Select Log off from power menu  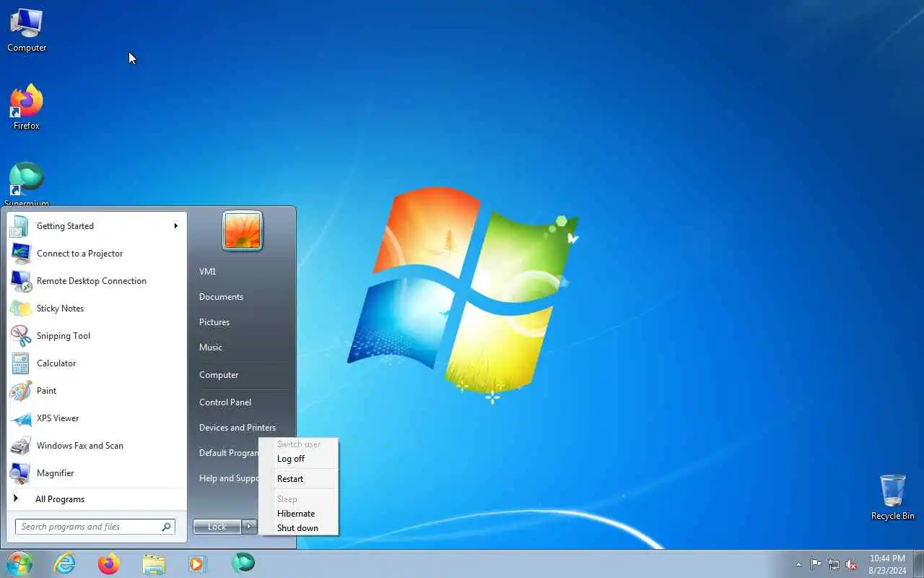pos(299,459)
